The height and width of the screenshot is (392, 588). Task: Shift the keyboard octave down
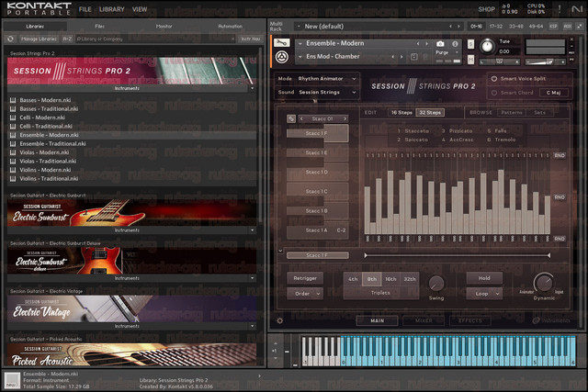pyautogui.click(x=276, y=358)
